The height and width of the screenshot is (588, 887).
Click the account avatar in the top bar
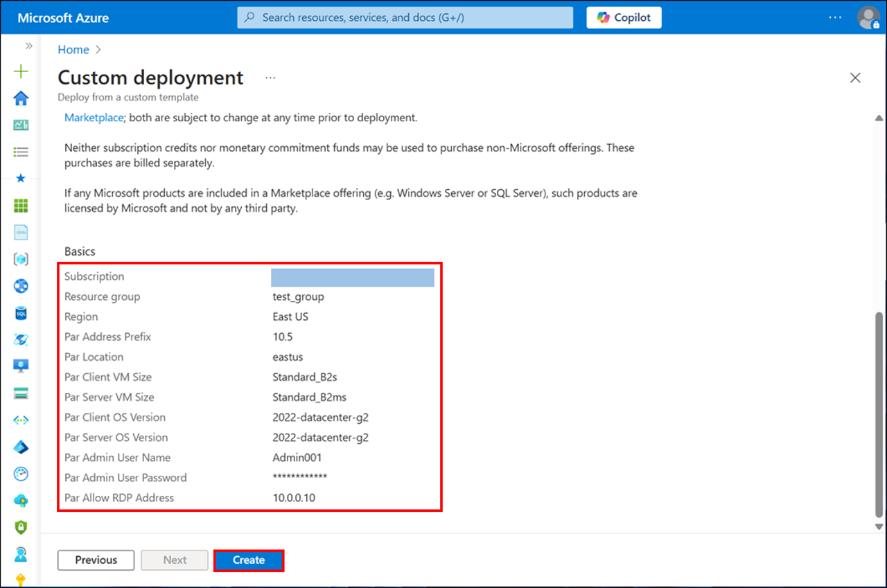[869, 17]
